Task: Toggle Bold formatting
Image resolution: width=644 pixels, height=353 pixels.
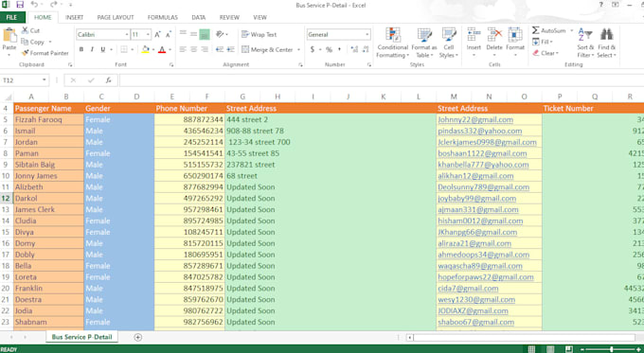Action: (x=81, y=49)
